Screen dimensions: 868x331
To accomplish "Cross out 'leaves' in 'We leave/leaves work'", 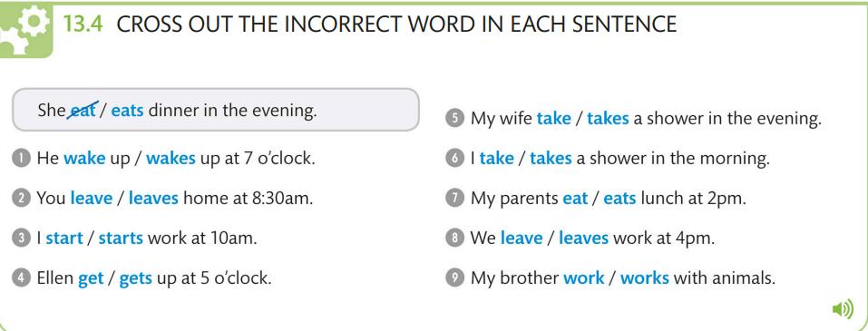I will (583, 239).
